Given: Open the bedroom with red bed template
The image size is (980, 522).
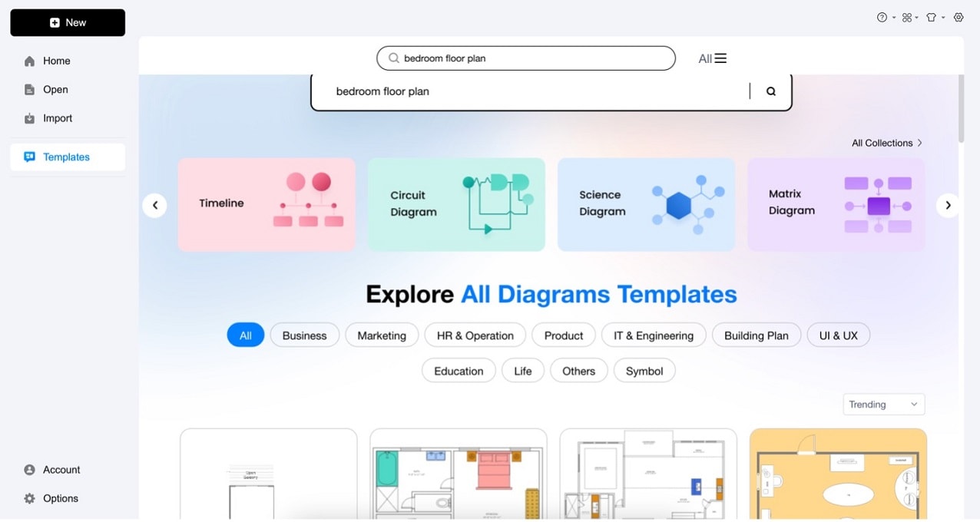Looking at the screenshot, I should point(459,474).
